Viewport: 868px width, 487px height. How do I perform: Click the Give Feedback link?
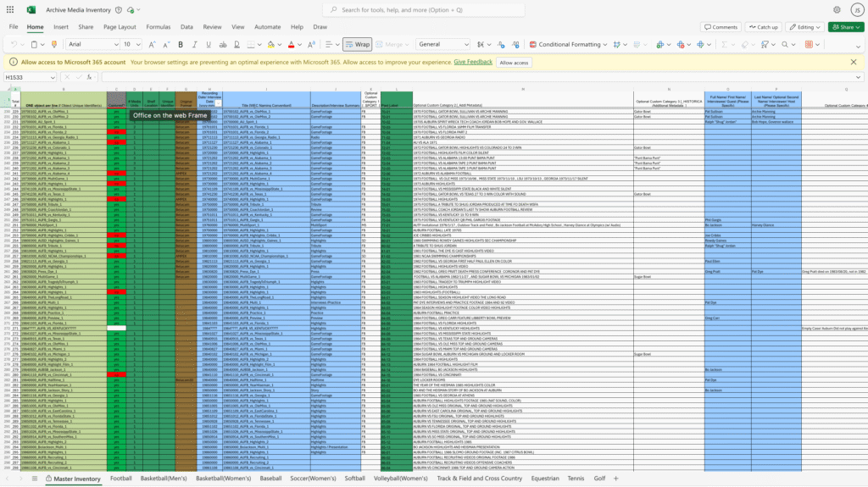tap(472, 62)
